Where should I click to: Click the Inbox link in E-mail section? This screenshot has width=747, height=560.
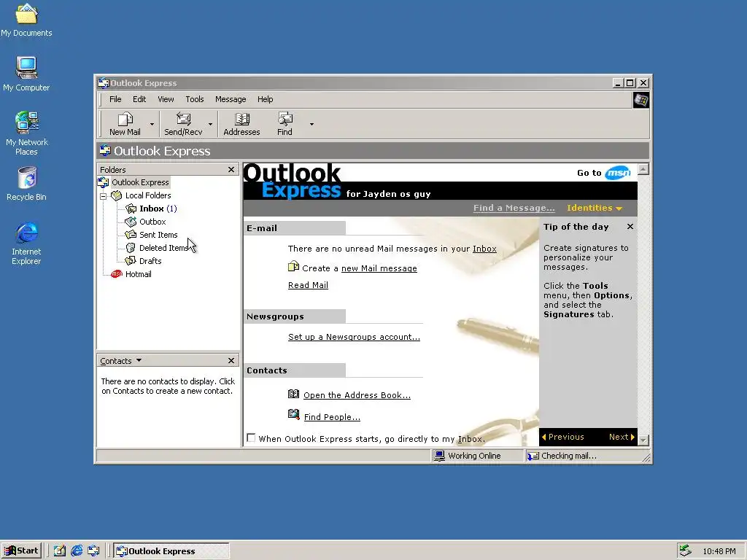[484, 249]
